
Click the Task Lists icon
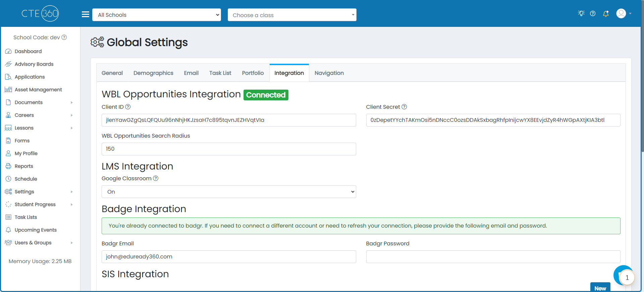(x=8, y=217)
